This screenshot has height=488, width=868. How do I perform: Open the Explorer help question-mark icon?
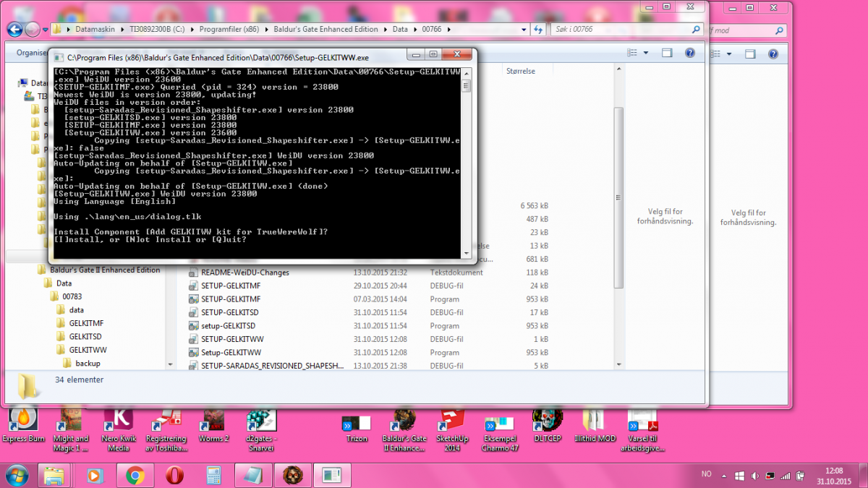pyautogui.click(x=690, y=53)
